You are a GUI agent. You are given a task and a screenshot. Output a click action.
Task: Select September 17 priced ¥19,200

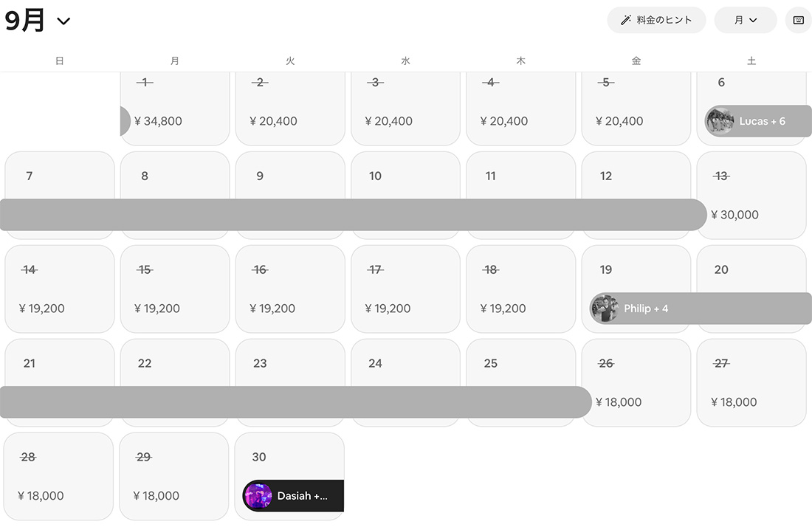click(x=405, y=289)
